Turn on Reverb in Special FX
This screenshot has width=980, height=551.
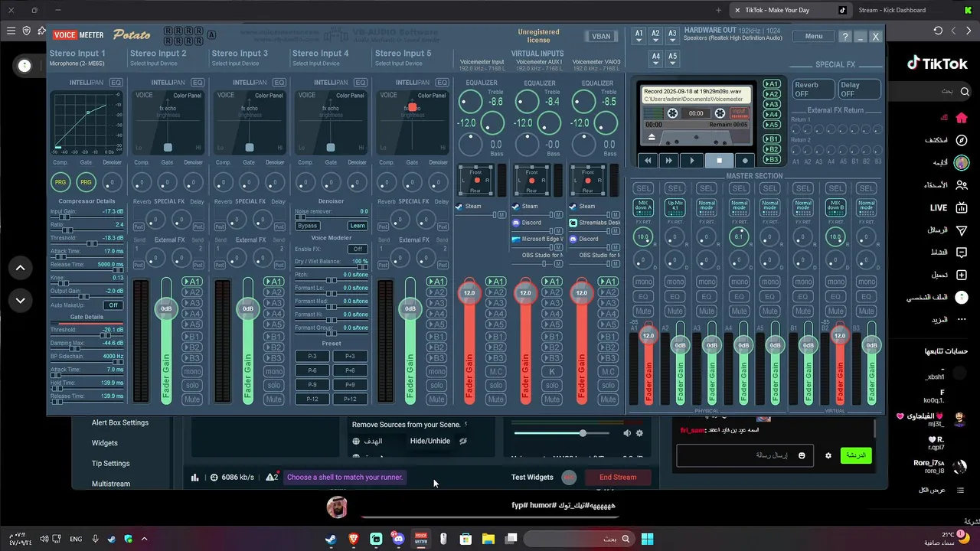(812, 90)
